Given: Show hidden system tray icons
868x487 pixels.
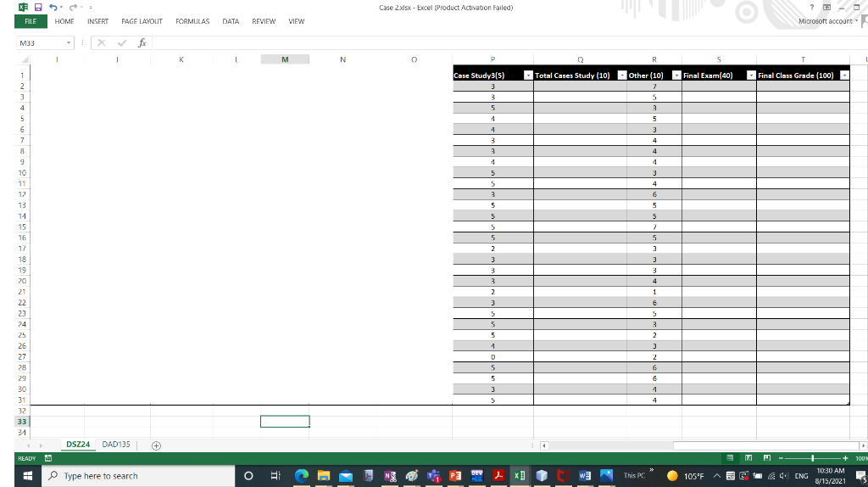Looking at the screenshot, I should click(716, 475).
